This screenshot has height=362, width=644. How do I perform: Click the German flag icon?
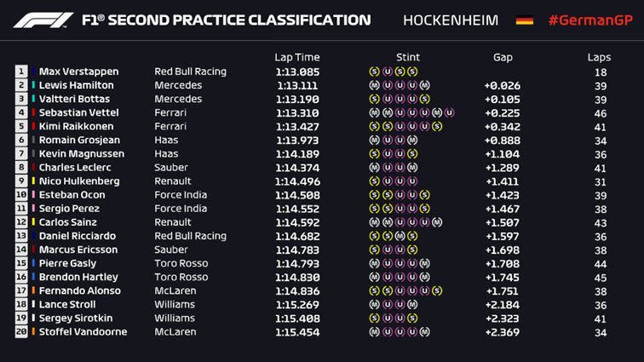click(525, 20)
